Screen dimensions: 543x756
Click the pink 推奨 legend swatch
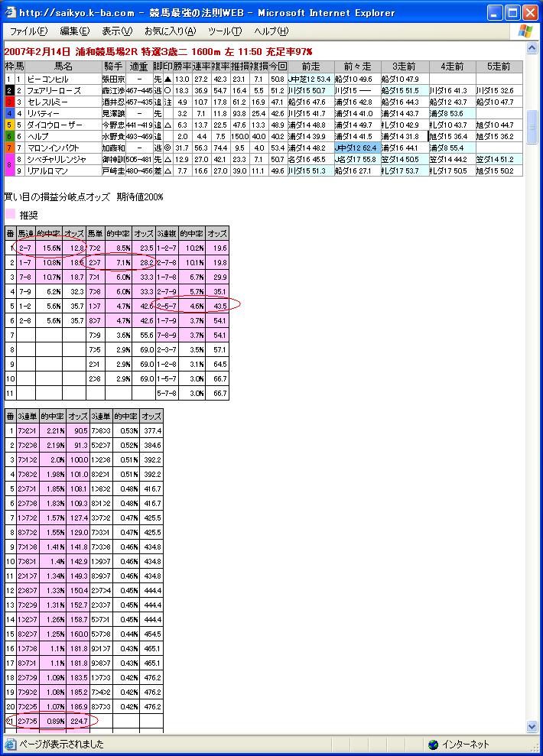10,214
